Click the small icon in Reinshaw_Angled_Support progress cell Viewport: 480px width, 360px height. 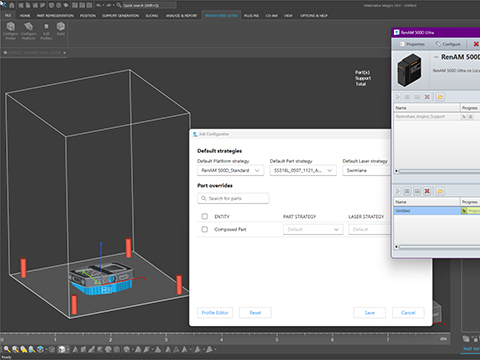pos(464,116)
